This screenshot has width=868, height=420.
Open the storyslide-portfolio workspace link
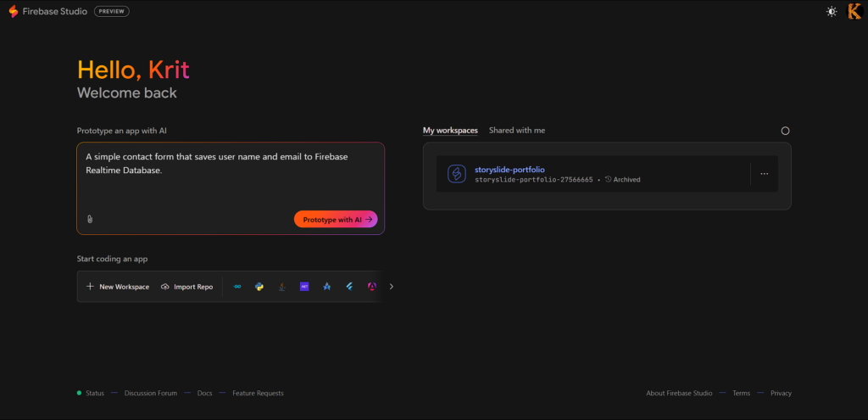509,170
